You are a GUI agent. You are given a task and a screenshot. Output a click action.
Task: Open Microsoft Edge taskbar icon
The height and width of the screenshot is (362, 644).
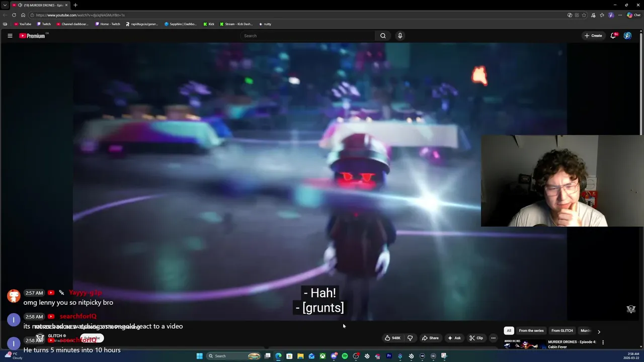278,356
